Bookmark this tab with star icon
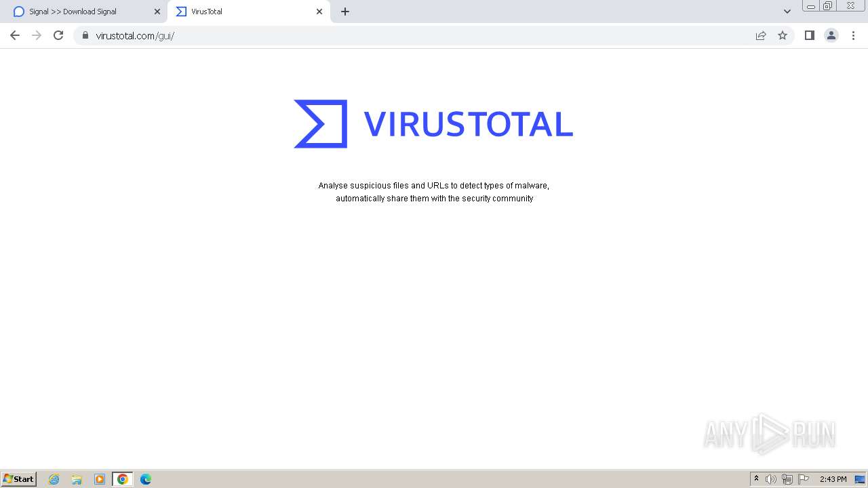Screen dimensions: 868x488 pos(783,35)
